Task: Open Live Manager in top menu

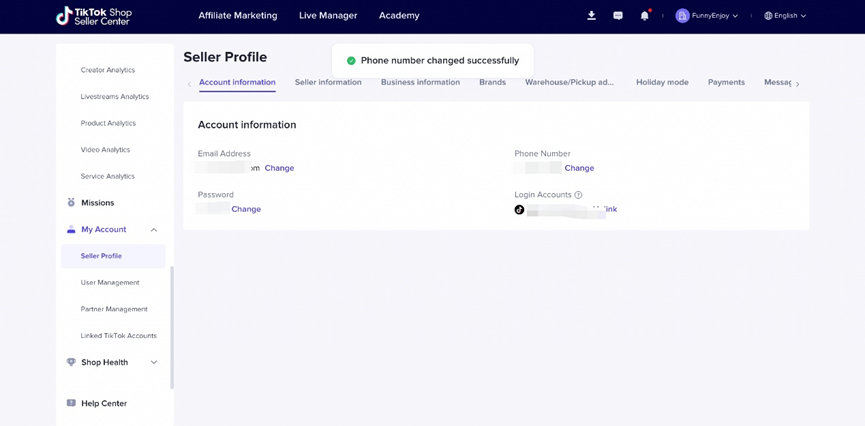Action: click(x=328, y=16)
